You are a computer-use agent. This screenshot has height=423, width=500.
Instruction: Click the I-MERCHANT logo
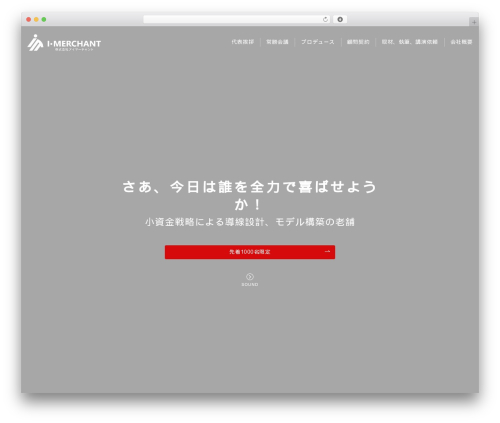[x=64, y=43]
